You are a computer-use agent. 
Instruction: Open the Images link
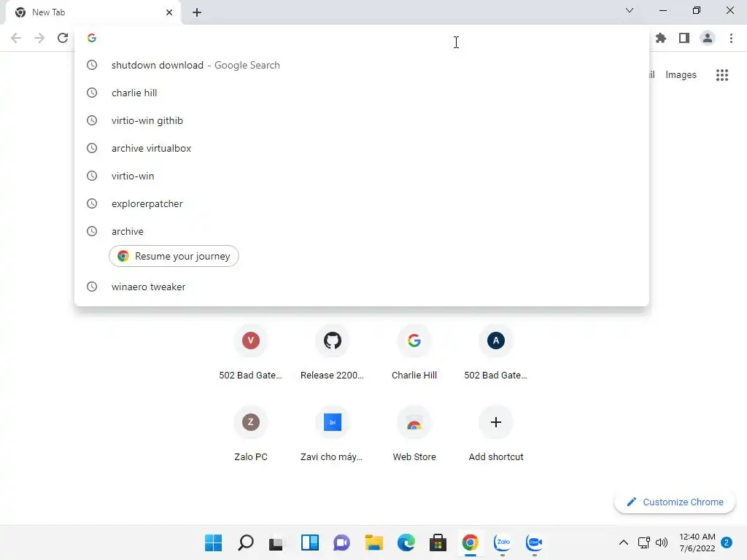click(x=681, y=75)
